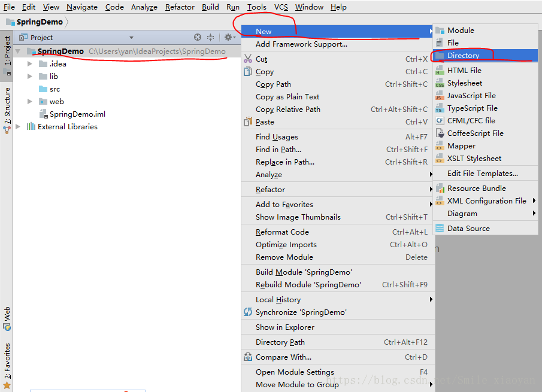Switch to the 7: Structure tool tab
Image resolution: width=542 pixels, height=392 pixels.
[7, 110]
